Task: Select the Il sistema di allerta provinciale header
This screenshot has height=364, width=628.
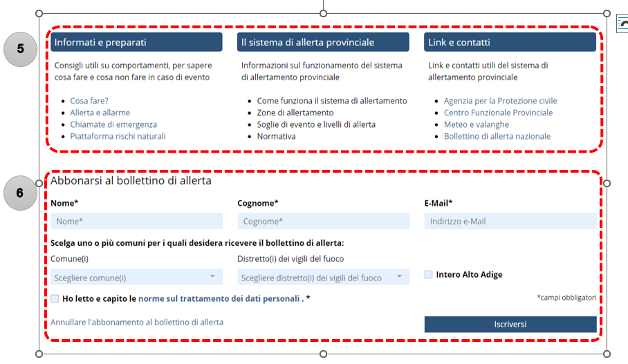Action: (x=323, y=42)
